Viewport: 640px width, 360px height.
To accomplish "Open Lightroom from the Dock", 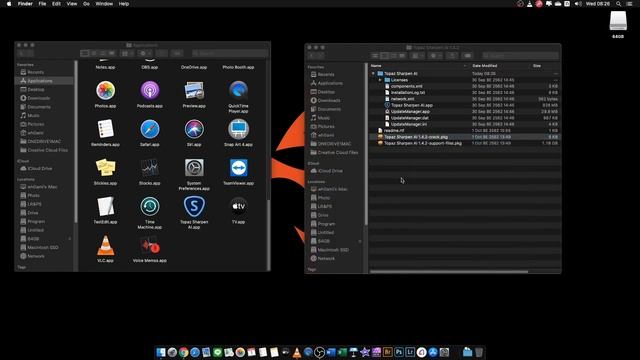I will point(410,352).
